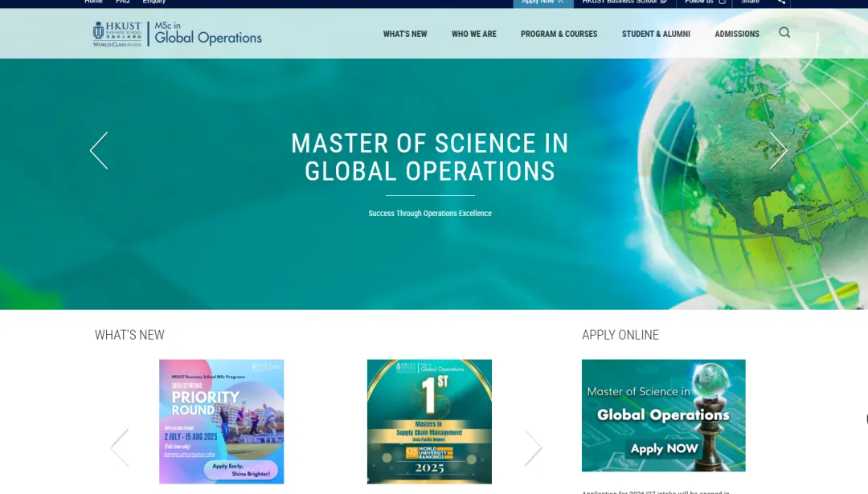Open the 1st Supply Chain Management ranking image

coord(429,422)
